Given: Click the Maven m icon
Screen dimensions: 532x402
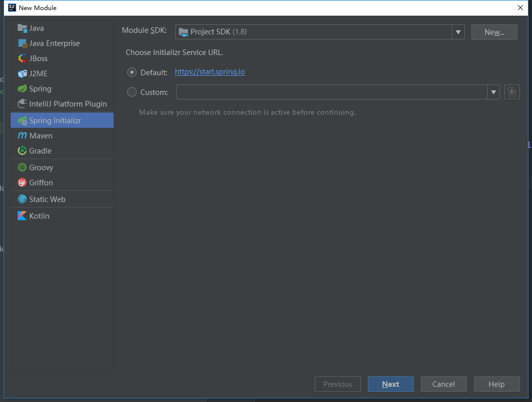Looking at the screenshot, I should pos(22,136).
